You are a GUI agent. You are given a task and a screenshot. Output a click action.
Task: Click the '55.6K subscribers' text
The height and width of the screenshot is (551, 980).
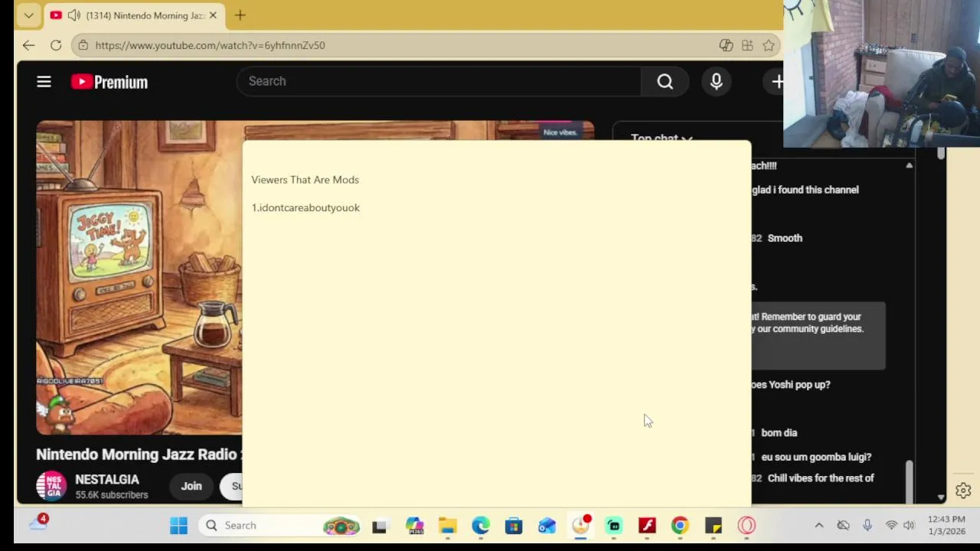point(112,495)
